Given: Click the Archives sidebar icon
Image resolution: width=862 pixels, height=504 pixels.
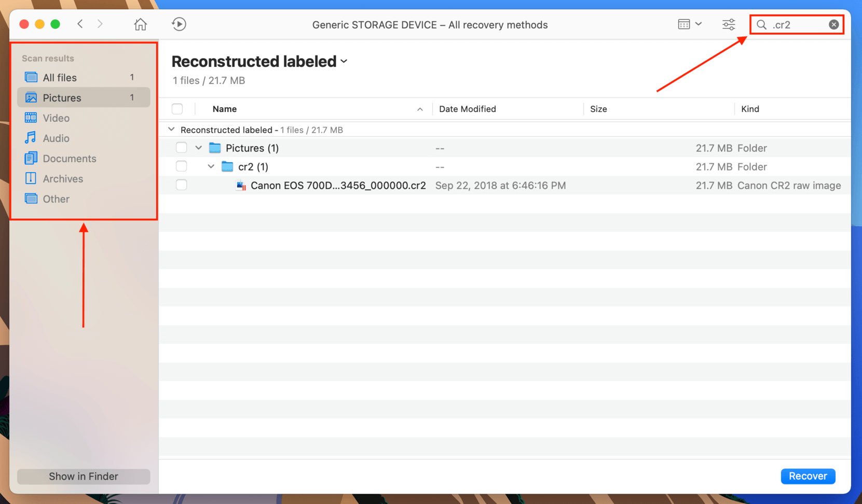Looking at the screenshot, I should (31, 178).
